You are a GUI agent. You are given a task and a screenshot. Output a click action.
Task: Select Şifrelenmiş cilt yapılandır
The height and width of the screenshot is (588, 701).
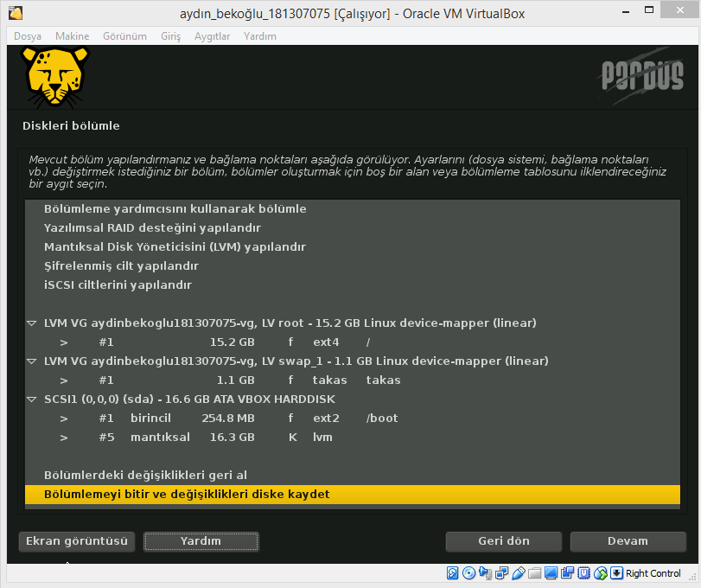pyautogui.click(x=353, y=266)
